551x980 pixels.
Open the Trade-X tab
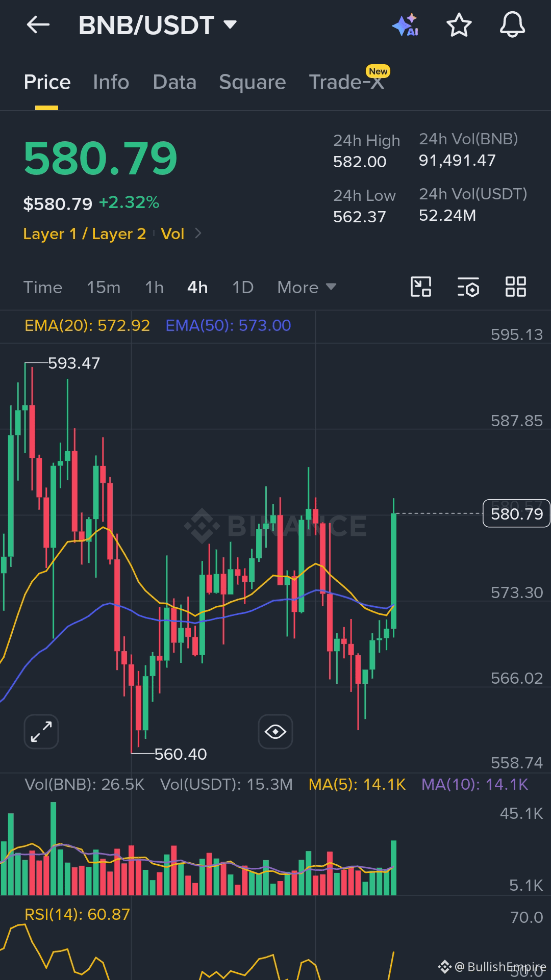(347, 82)
